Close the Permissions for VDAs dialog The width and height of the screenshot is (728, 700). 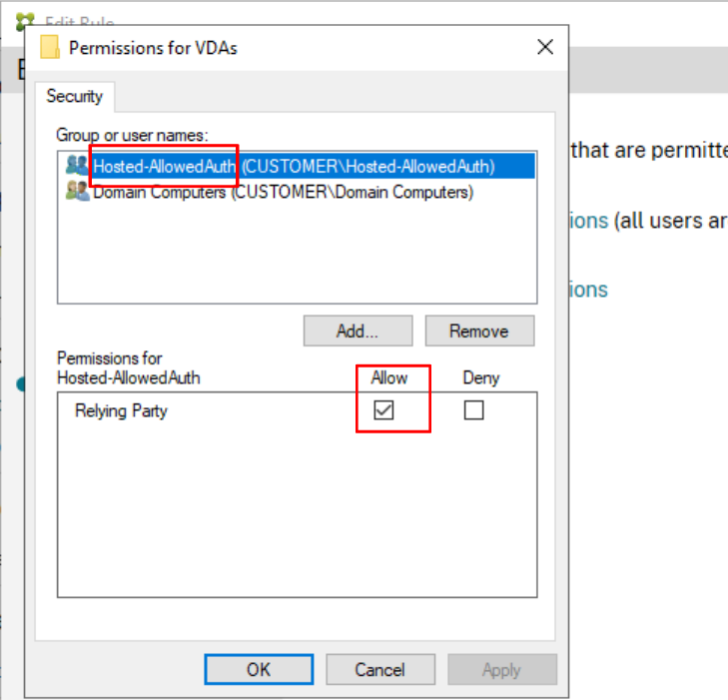[544, 47]
